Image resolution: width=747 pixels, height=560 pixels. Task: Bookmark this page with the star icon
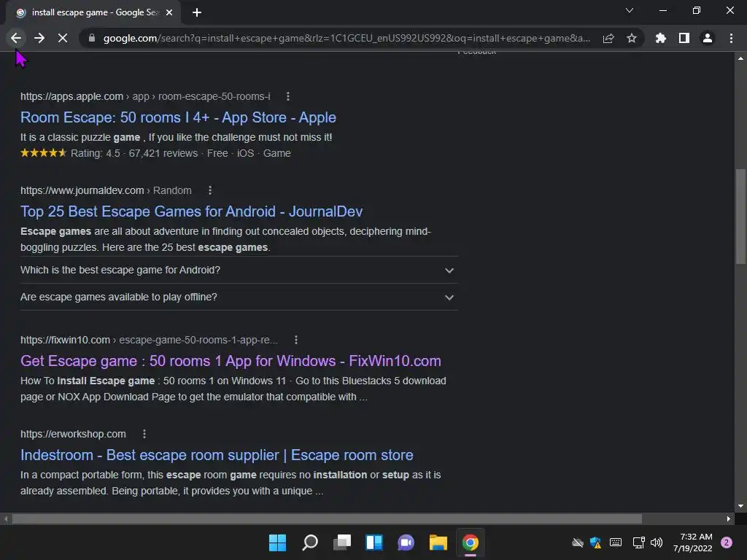coord(632,38)
